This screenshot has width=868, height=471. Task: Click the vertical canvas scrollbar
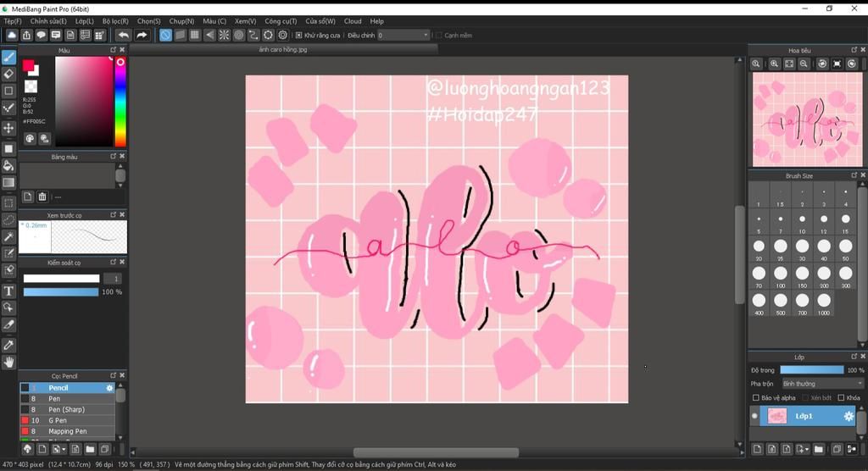click(739, 254)
